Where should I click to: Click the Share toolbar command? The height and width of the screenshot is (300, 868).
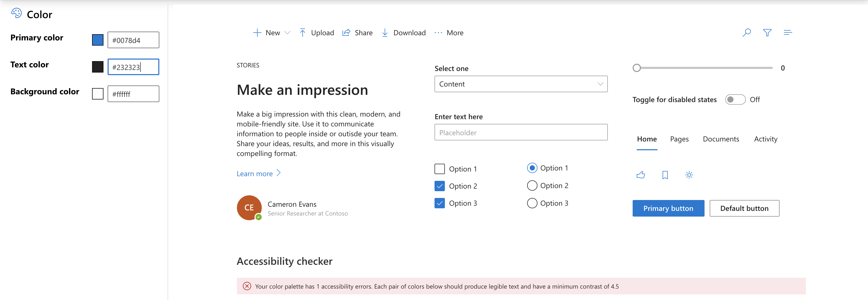tap(357, 33)
